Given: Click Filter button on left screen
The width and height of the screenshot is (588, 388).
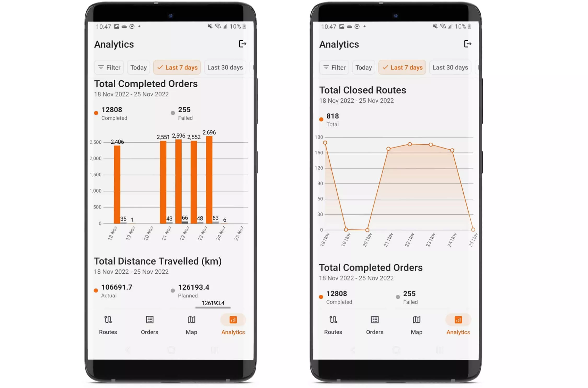Looking at the screenshot, I should (109, 67).
